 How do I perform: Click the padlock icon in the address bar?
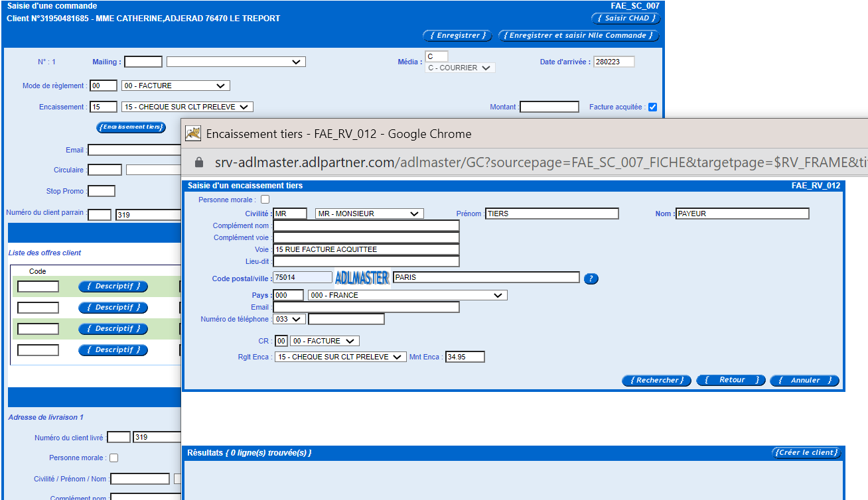(x=198, y=163)
